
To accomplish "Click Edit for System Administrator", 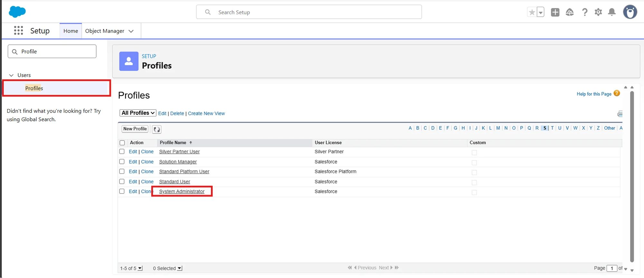I will pos(133,192).
